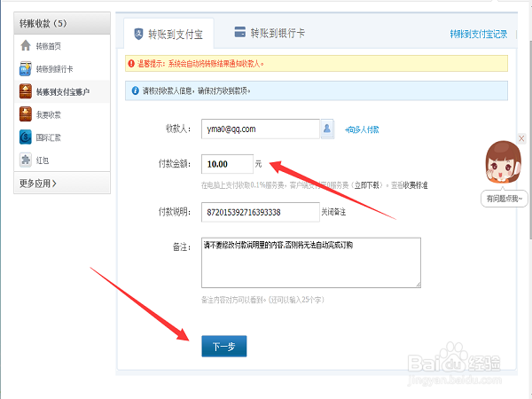Switch to 转账到银行卡 tab
This screenshot has width=532, height=399.
click(x=270, y=33)
